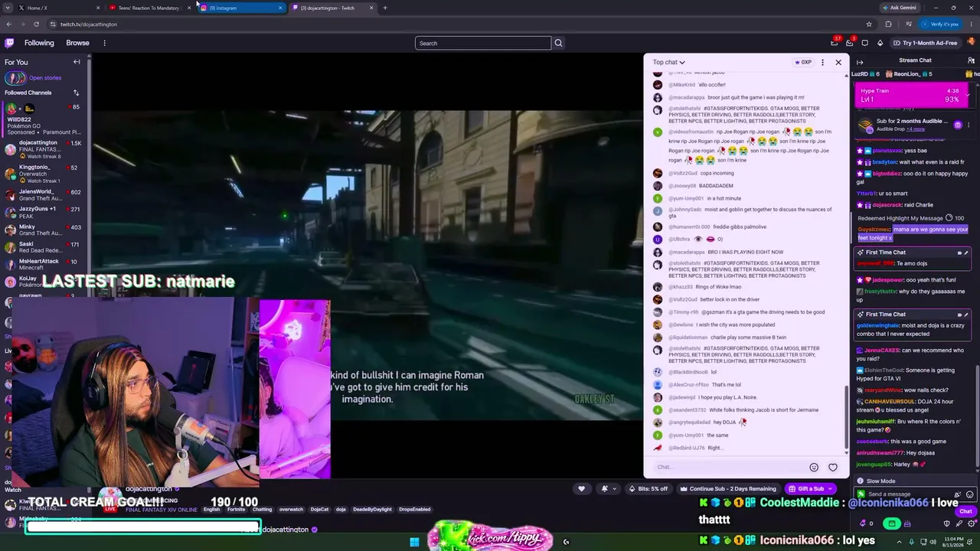This screenshot has height=551, width=980.
Task: Click the 0XP chat level badge
Action: tap(803, 62)
